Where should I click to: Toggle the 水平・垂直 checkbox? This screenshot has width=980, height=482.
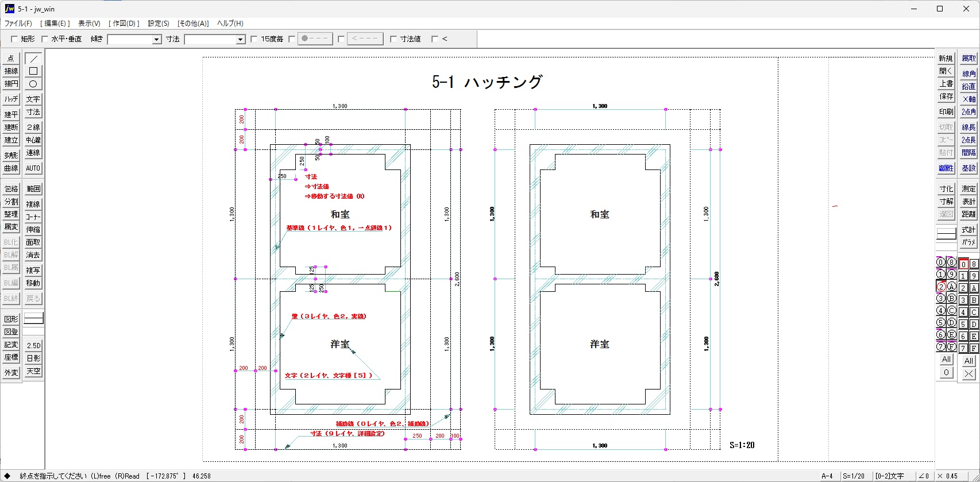45,39
